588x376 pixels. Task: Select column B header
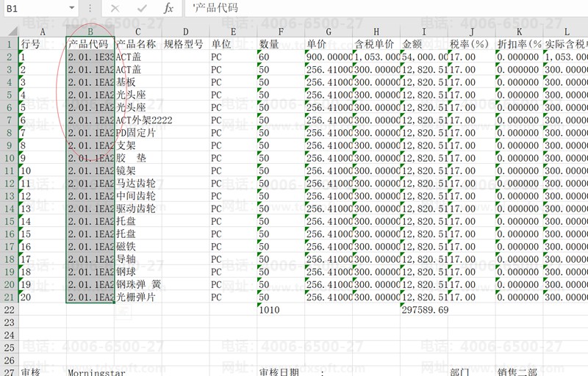pyautogui.click(x=90, y=31)
